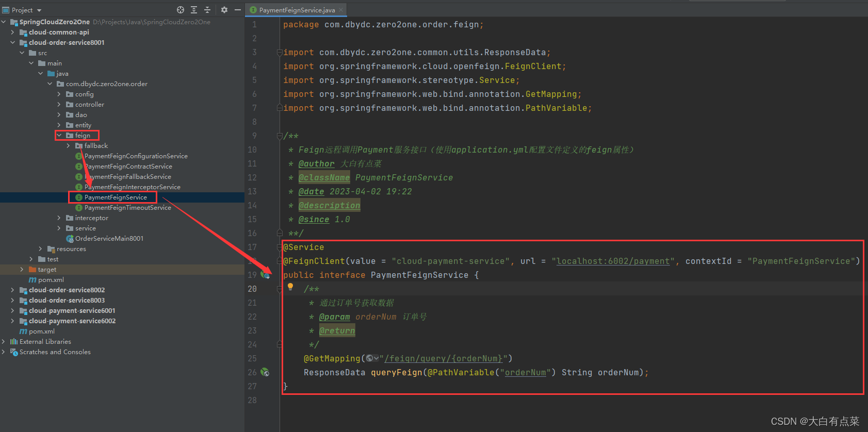Viewport: 868px width, 432px height.
Task: Select PaymentFeignInterceptorService in the tree
Action: click(x=132, y=187)
